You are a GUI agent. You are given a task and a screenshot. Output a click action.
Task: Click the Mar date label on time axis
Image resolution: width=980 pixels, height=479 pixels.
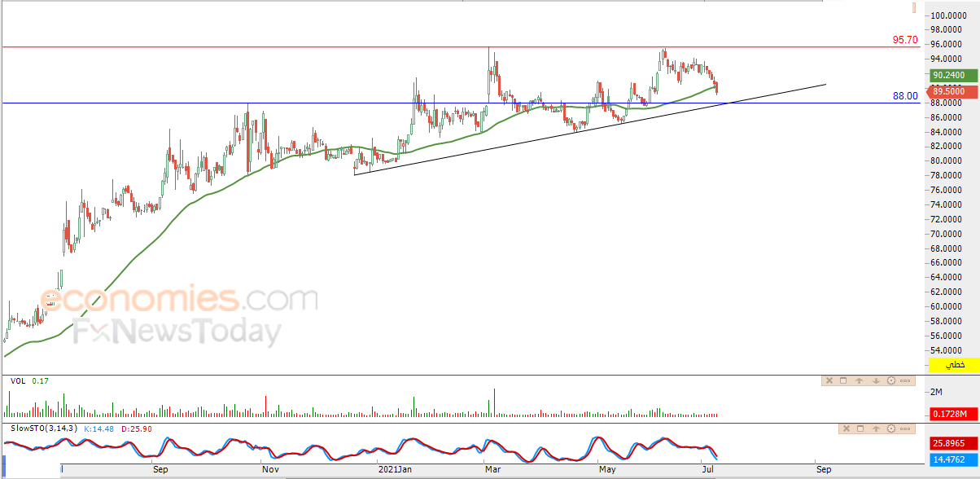coord(492,470)
